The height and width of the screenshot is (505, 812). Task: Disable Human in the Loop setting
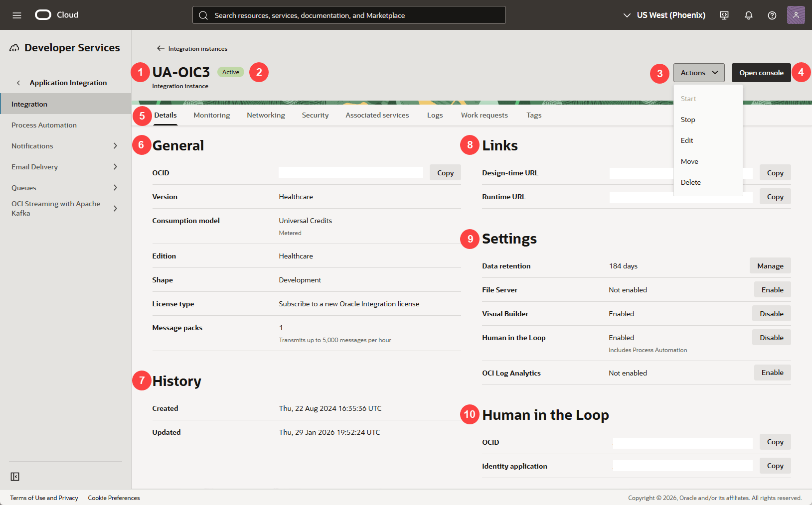point(772,338)
